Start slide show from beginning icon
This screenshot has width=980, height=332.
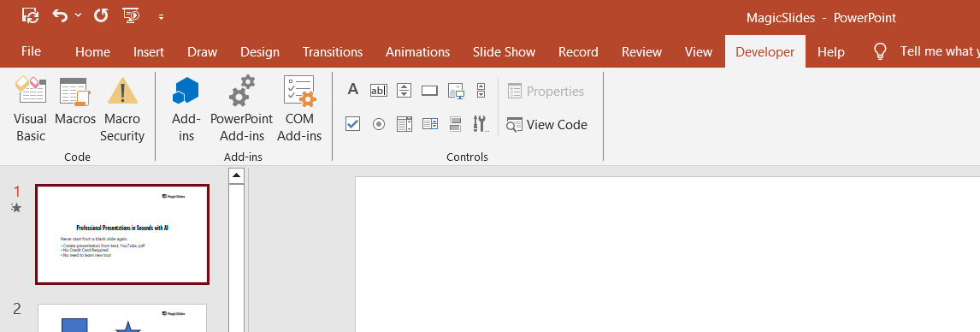click(131, 15)
